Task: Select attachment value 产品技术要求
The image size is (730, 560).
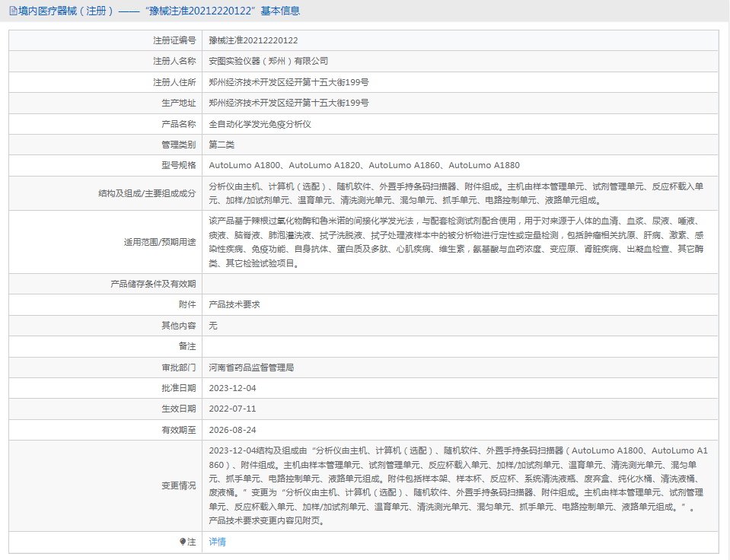Action: tap(234, 304)
